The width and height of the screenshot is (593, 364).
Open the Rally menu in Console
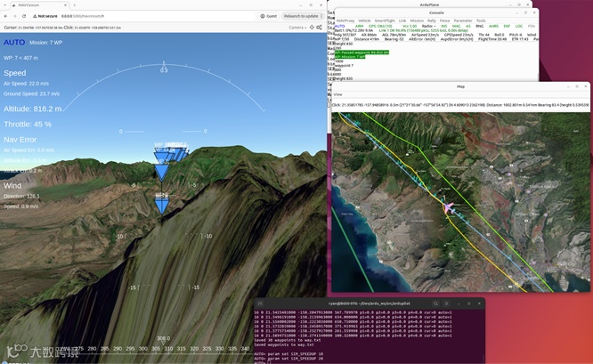[x=432, y=20]
